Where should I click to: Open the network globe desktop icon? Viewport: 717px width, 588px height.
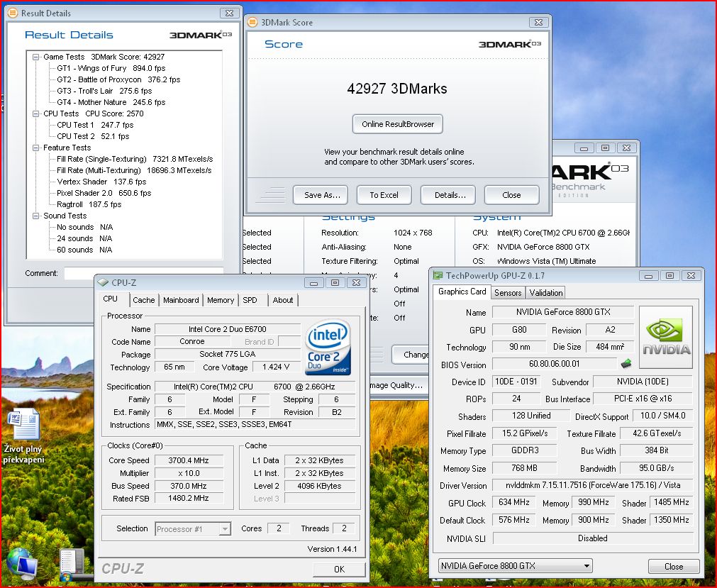[21, 564]
